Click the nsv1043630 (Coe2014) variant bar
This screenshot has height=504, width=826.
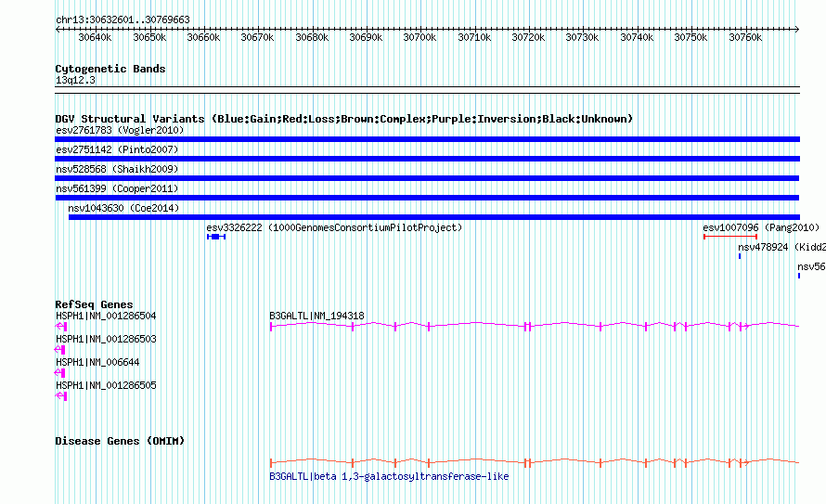[434, 217]
